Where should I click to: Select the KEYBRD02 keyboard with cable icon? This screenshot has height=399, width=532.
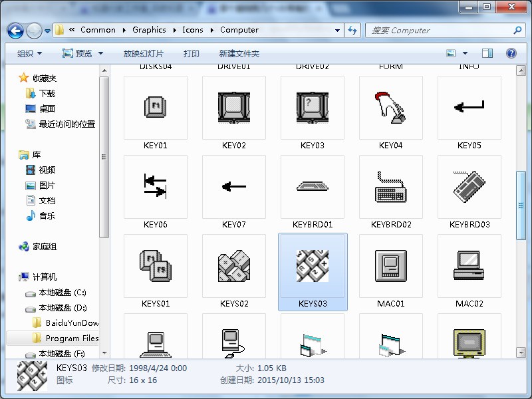point(391,187)
